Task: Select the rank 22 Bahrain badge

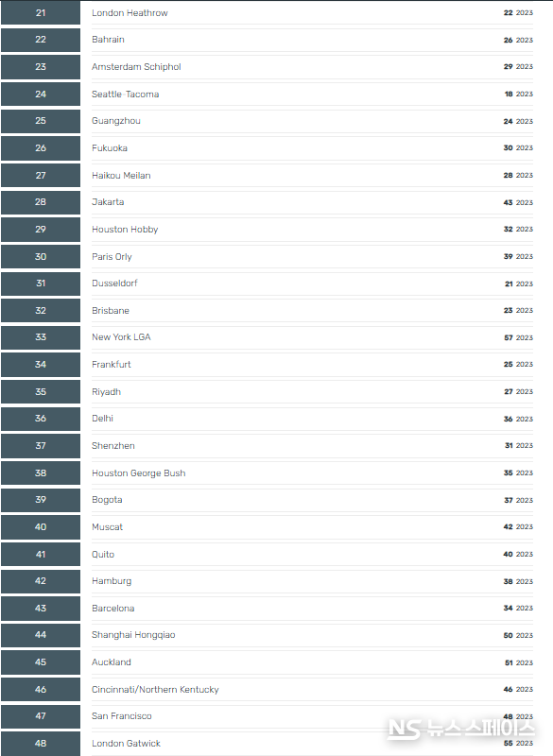Action: [41, 40]
